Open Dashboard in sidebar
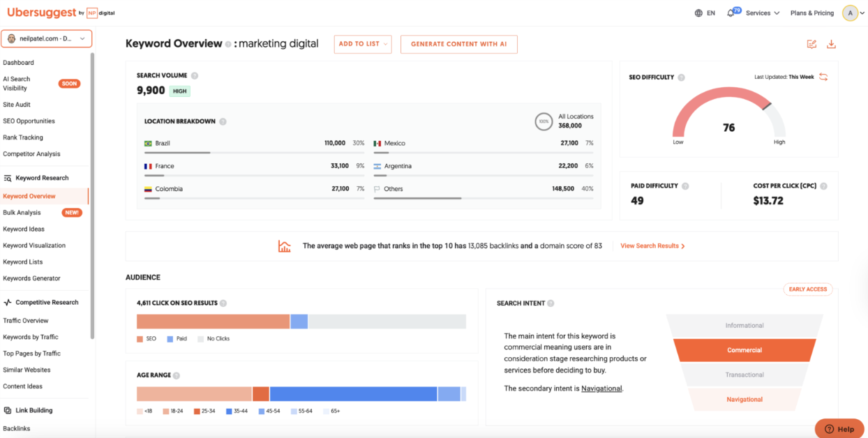The height and width of the screenshot is (438, 868). (19, 63)
